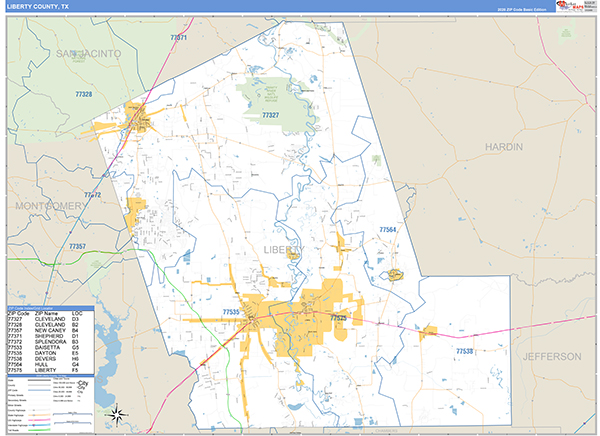Click the 'LOC' column header in index
The height and width of the screenshot is (436, 600).
pos(77,314)
